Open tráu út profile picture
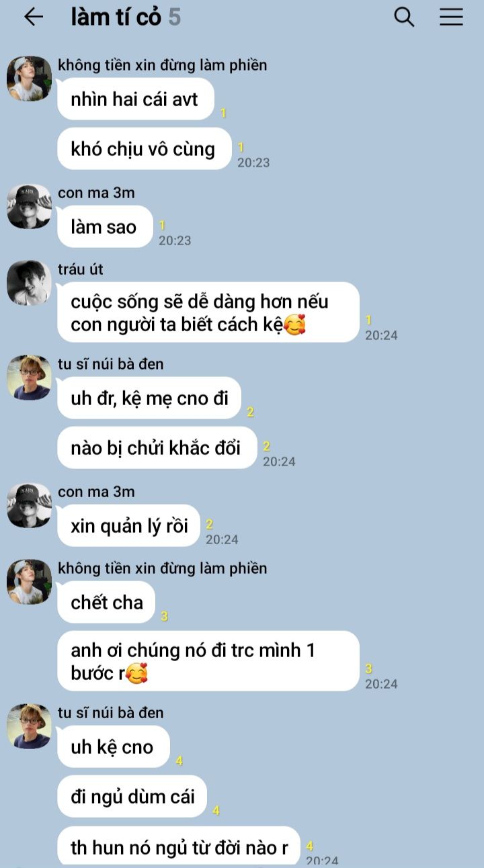The height and width of the screenshot is (868, 484). pyautogui.click(x=29, y=283)
